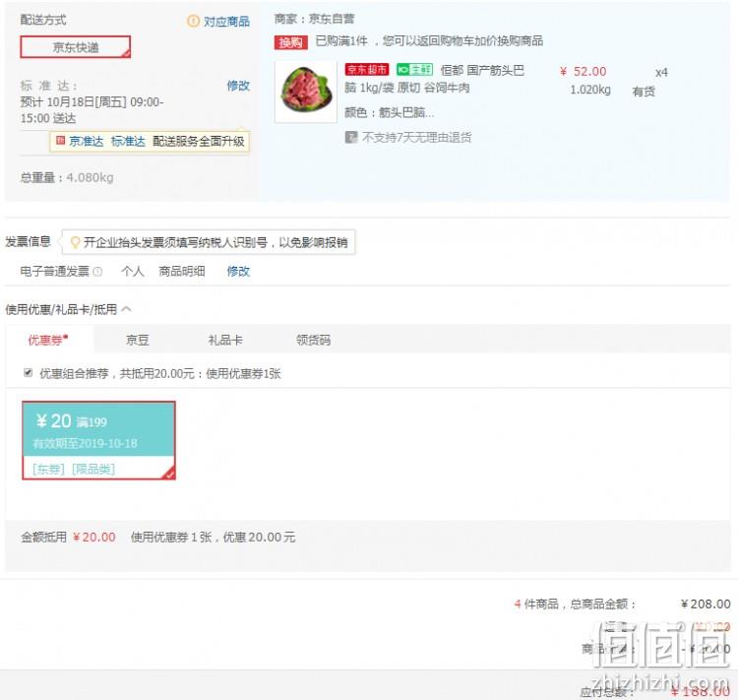738x700 pixels.
Task: Switch to the 礼品卡 tab
Action: 225,340
